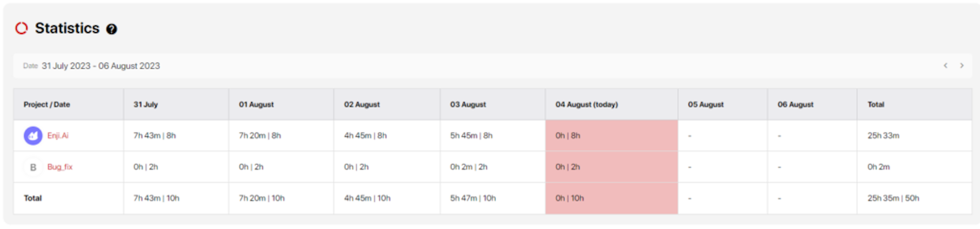
Task: Click the 25h 35m | 50h grand total cell
Action: click(x=914, y=198)
